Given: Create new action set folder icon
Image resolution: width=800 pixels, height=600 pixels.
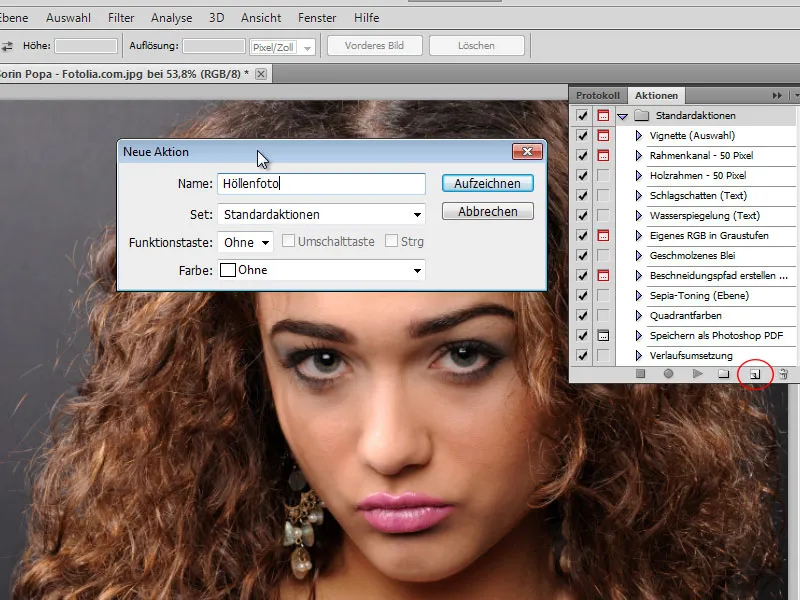Looking at the screenshot, I should (723, 374).
